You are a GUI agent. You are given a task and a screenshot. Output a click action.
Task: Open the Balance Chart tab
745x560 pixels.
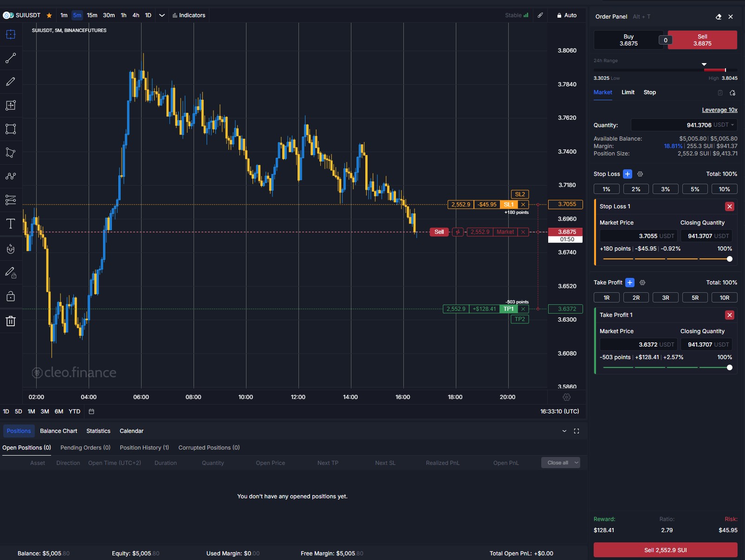point(58,431)
